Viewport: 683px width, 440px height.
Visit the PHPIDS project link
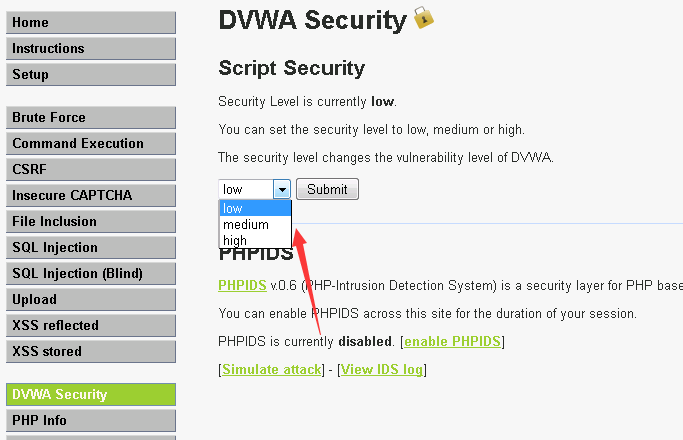pyautogui.click(x=242, y=285)
